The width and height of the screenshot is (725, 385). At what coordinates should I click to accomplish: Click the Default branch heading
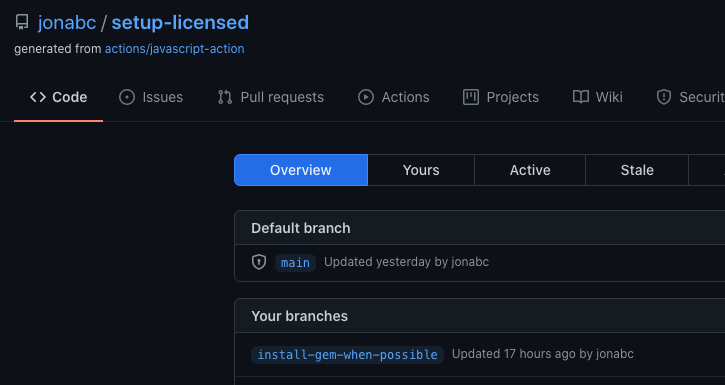tap(301, 228)
